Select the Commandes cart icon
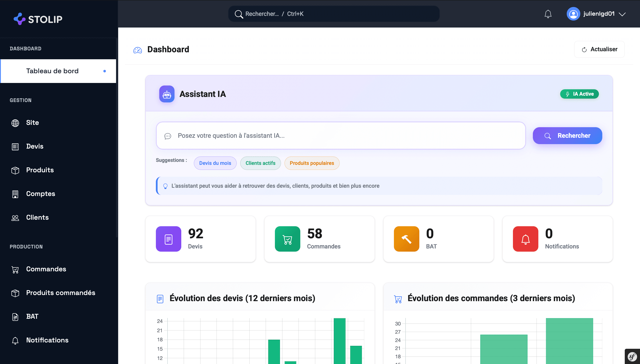 click(15, 269)
